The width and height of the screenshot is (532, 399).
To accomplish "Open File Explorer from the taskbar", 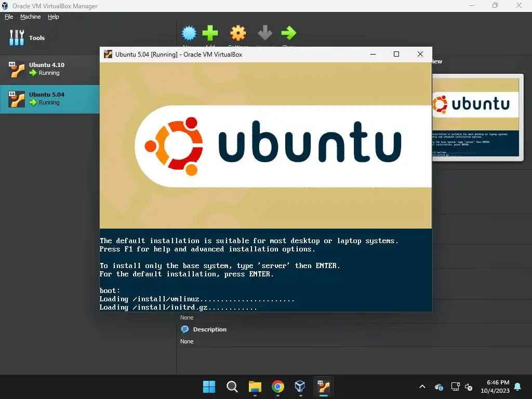I will (255, 387).
